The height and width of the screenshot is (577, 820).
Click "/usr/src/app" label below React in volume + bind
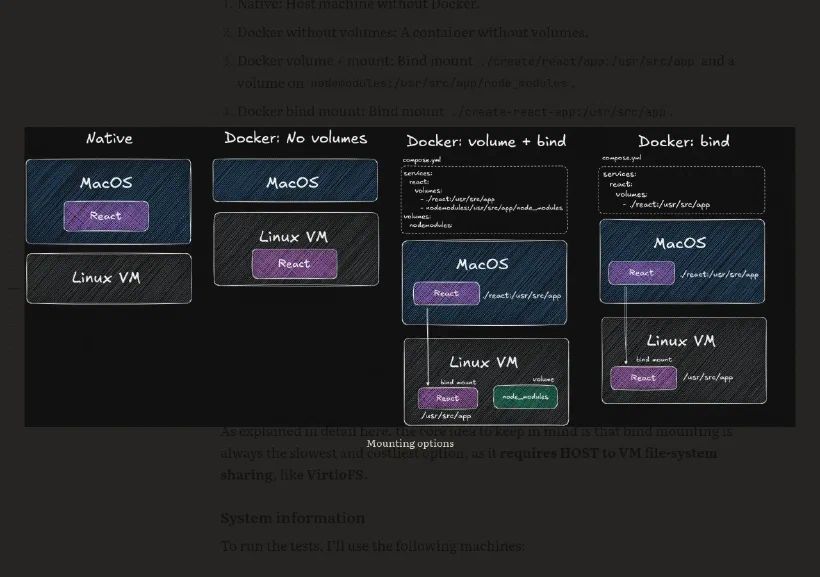[446, 416]
